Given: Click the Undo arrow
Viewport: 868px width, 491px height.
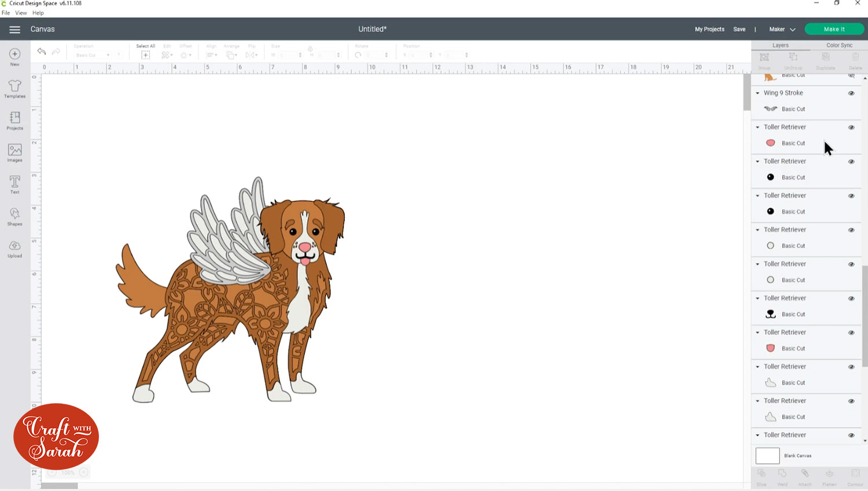Looking at the screenshot, I should click(x=42, y=51).
